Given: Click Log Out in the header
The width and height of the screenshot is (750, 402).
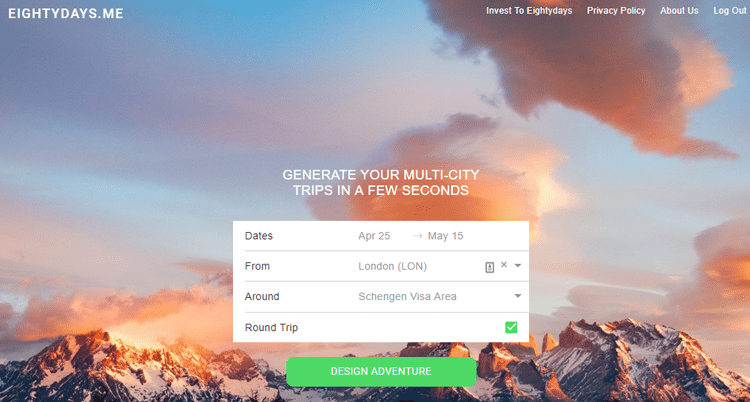Looking at the screenshot, I should pos(729,11).
